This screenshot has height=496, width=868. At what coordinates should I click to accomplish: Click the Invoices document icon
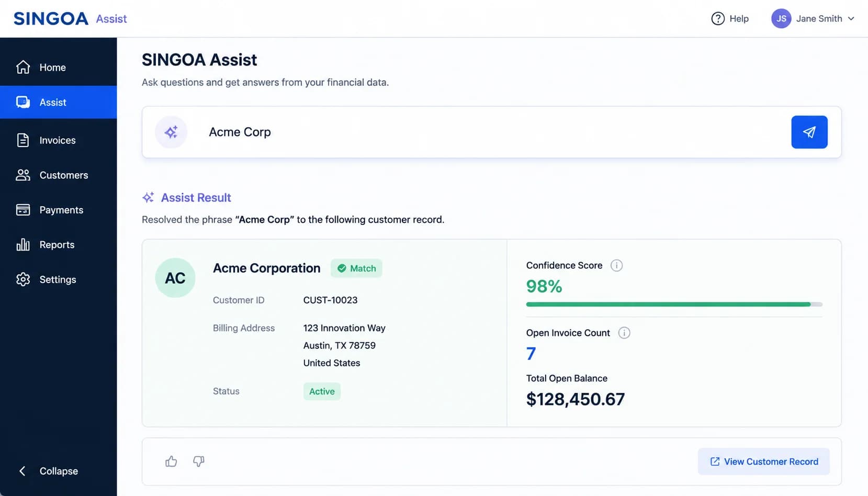click(x=23, y=140)
